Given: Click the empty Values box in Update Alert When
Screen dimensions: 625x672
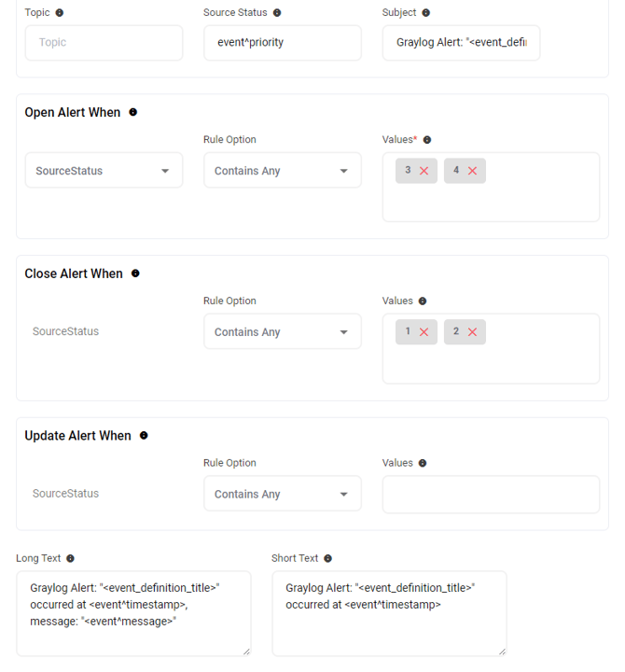Looking at the screenshot, I should pyautogui.click(x=491, y=495).
